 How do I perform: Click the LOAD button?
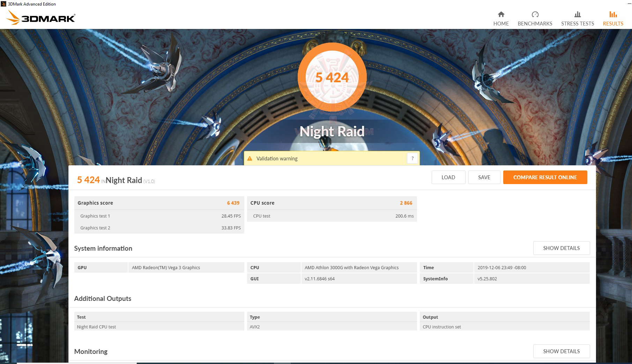(448, 177)
